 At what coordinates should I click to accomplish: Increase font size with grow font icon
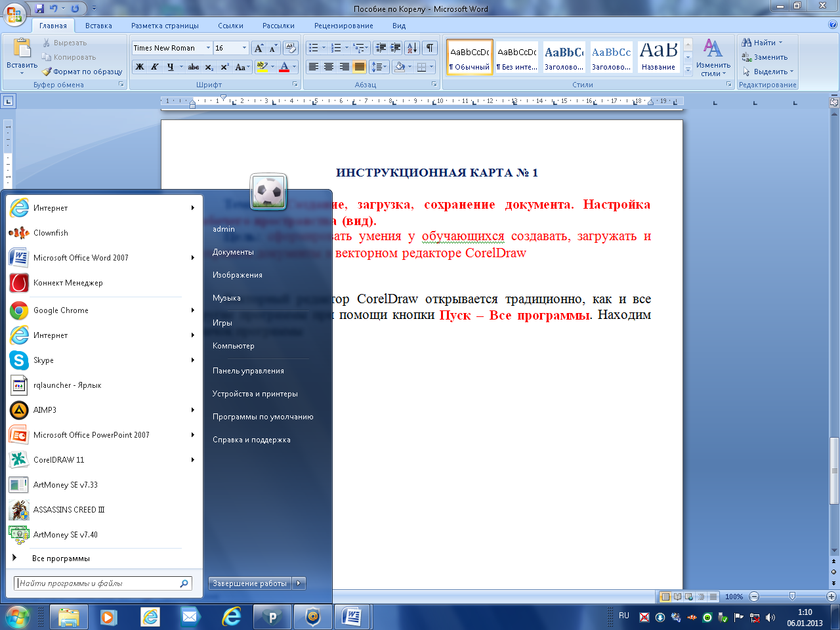pos(259,48)
